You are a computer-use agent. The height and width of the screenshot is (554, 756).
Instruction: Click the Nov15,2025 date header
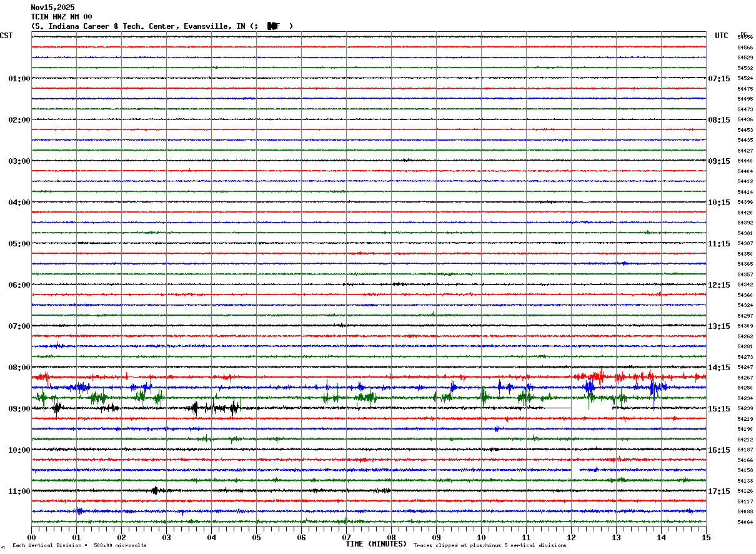click(52, 8)
